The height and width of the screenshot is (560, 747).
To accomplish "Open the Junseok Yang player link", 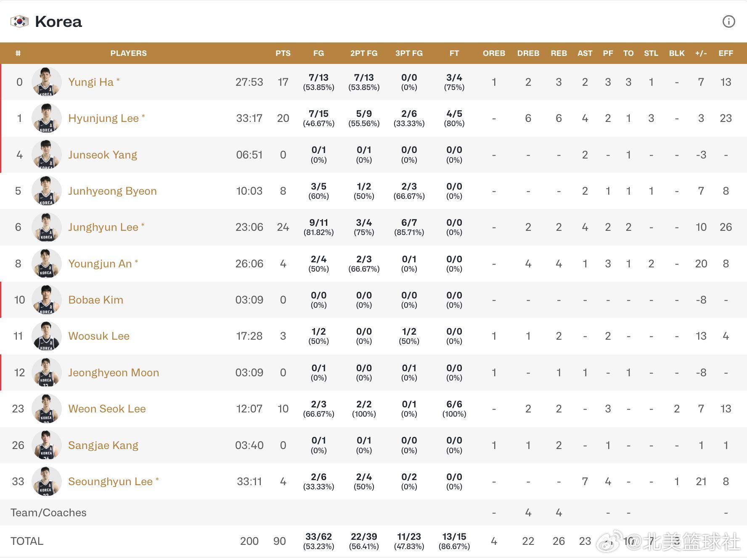I will pos(103,155).
